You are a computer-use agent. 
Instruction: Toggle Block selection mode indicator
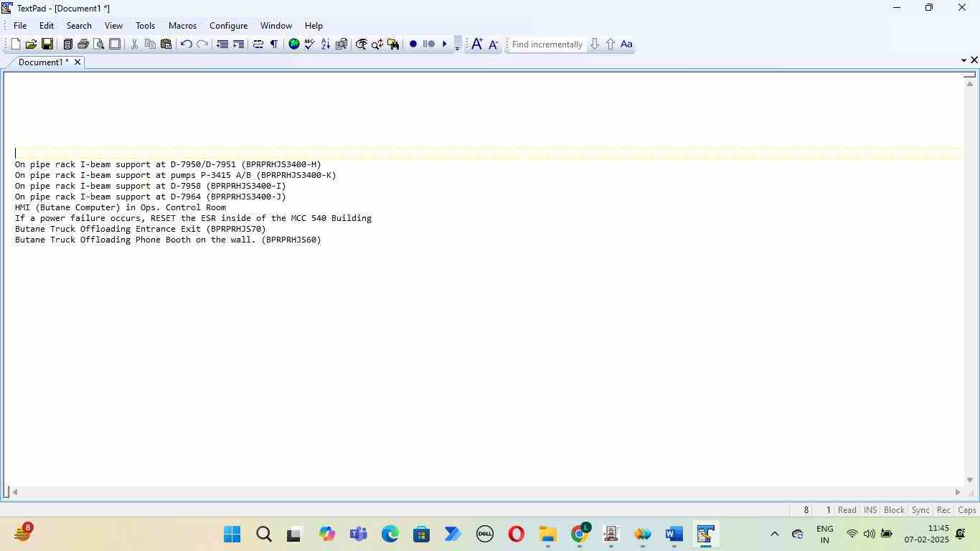point(894,510)
